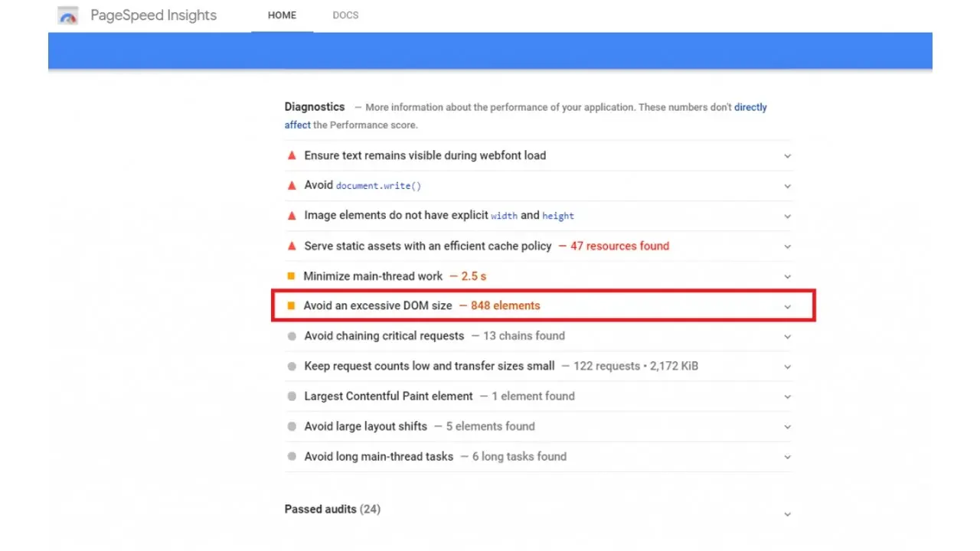Open the DOCS tab

pyautogui.click(x=345, y=15)
